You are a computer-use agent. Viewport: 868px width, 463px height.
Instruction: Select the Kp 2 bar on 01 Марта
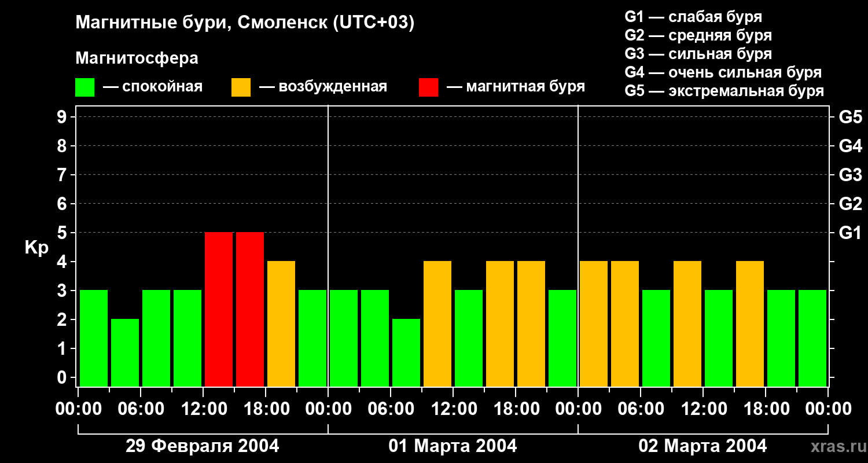coord(406,352)
